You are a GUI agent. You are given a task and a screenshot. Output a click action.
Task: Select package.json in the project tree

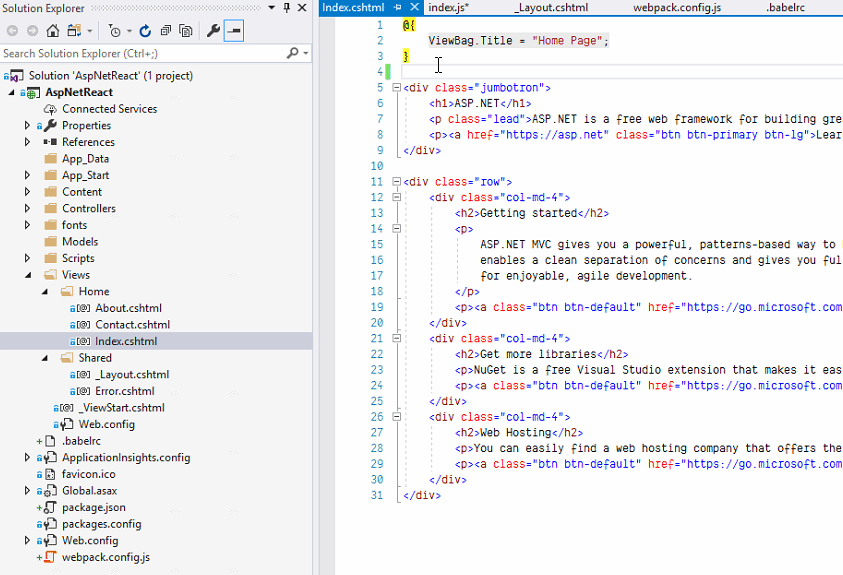click(93, 508)
